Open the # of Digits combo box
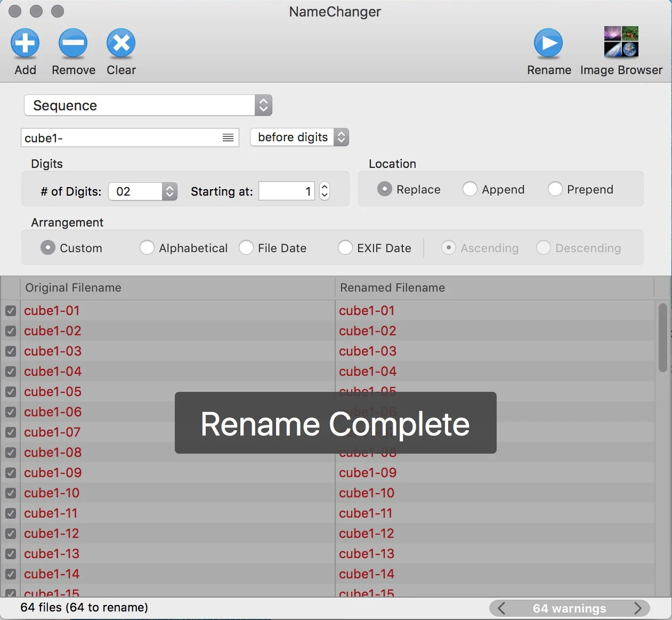The height and width of the screenshot is (620, 672). [x=143, y=191]
